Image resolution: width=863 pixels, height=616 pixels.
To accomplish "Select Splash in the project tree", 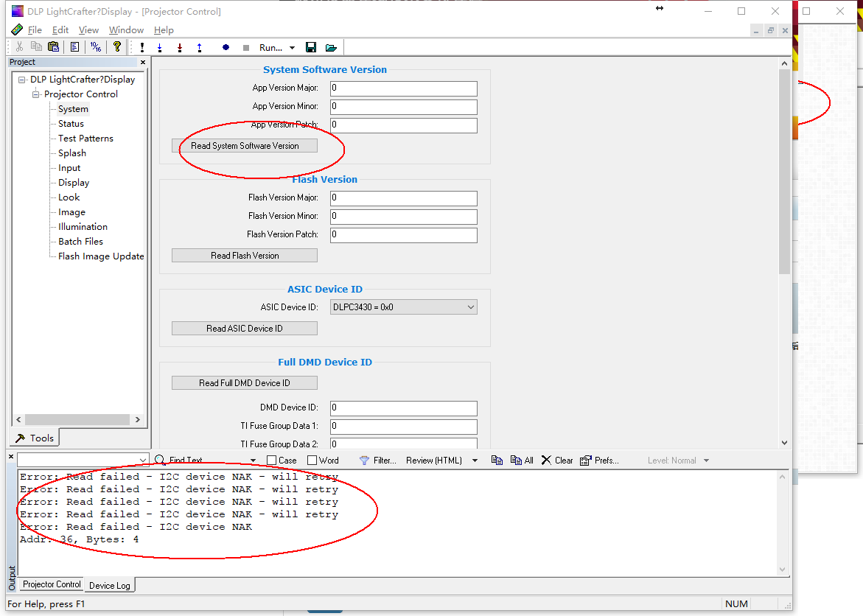I will click(x=72, y=153).
